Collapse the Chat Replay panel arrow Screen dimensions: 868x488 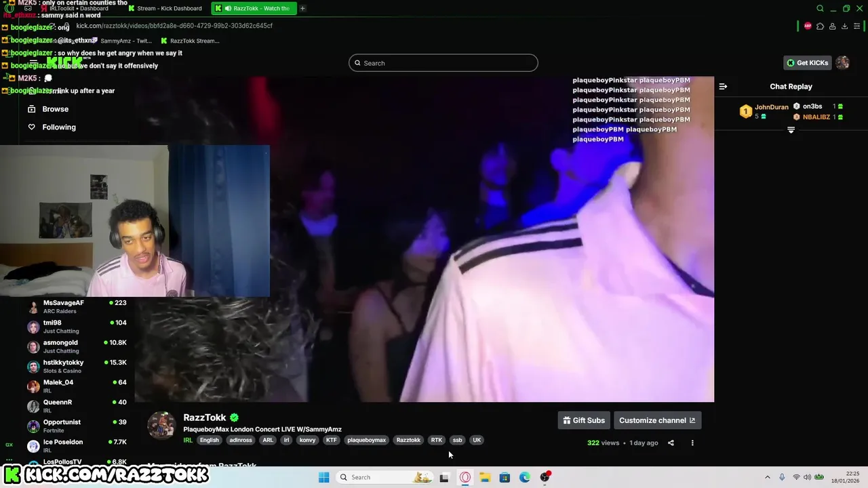coord(723,86)
